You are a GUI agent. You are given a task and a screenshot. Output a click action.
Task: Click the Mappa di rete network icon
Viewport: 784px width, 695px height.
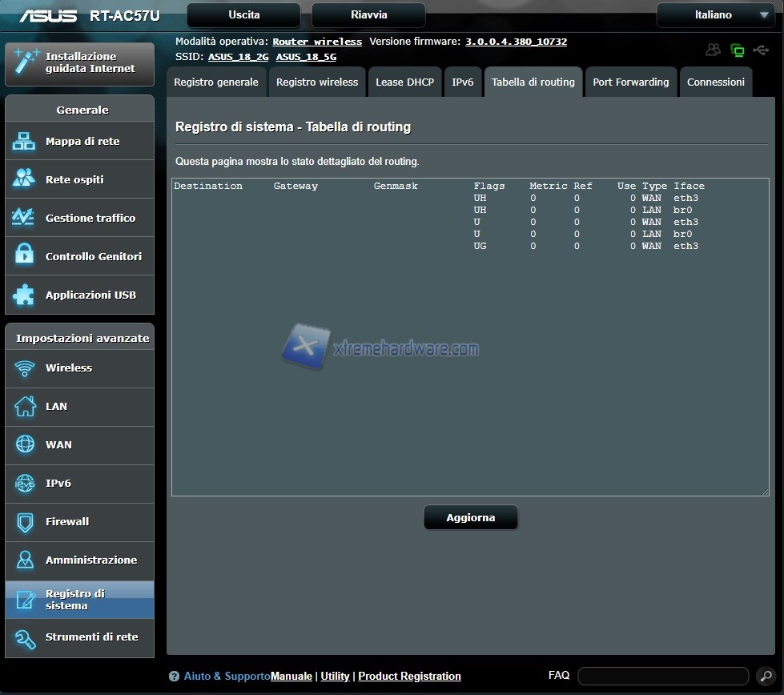tap(24, 142)
